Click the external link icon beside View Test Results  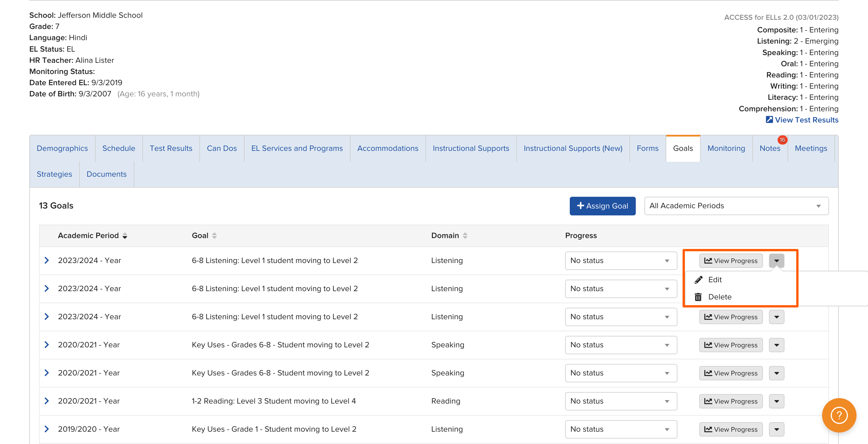point(769,120)
